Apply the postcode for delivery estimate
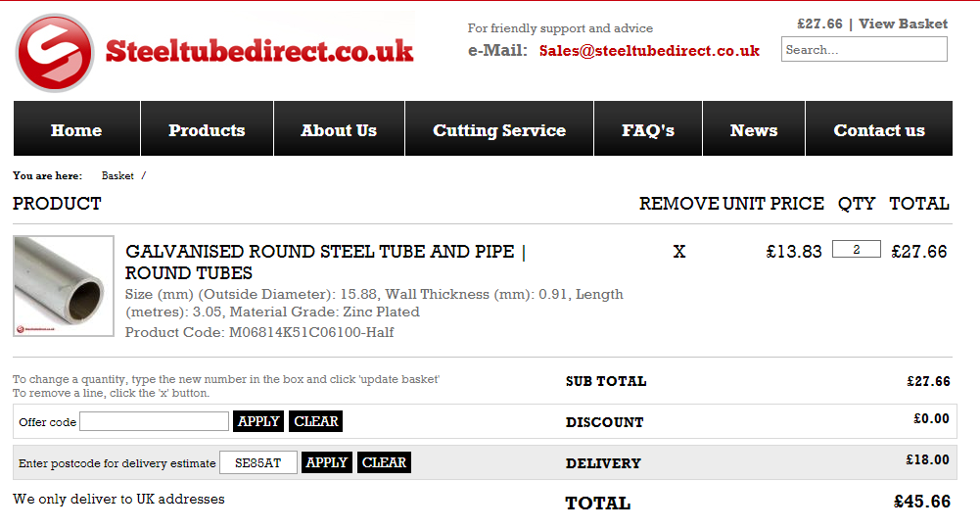The height and width of the screenshot is (529, 980). pos(326,462)
